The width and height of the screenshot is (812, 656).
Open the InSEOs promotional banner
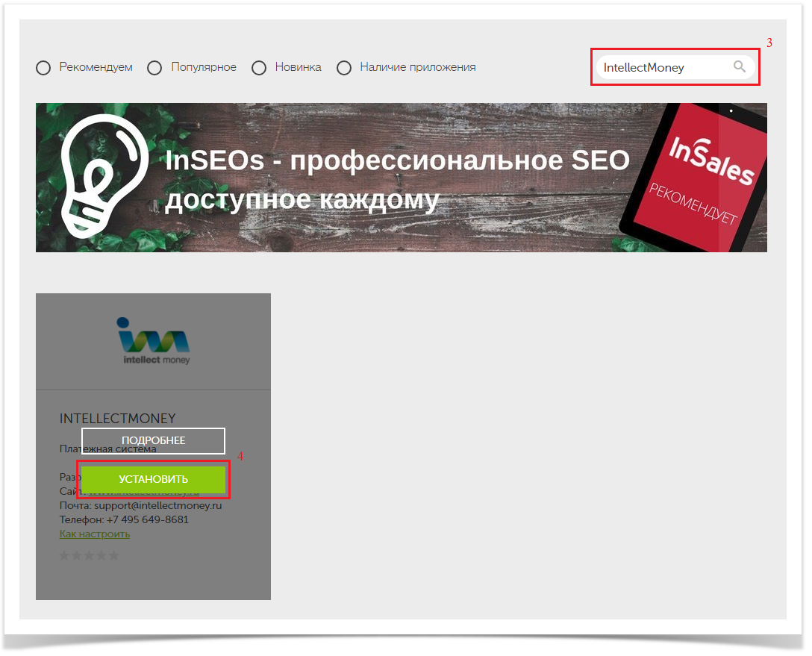(402, 178)
